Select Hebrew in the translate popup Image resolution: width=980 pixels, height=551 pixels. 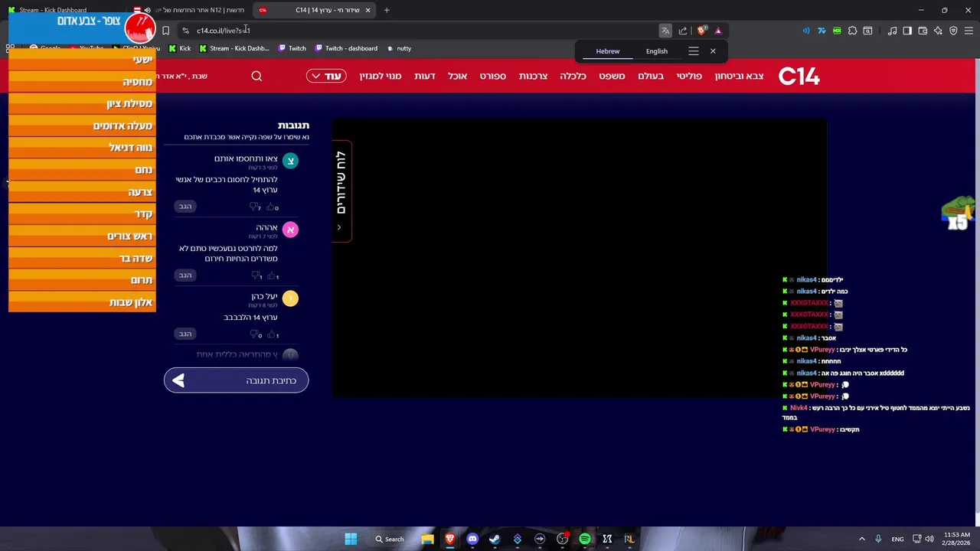(x=608, y=51)
